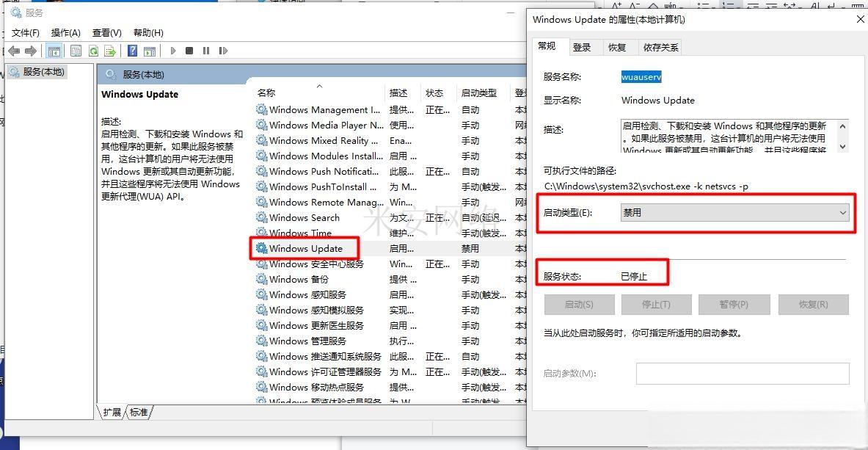Switch to the 恢复 tab in properties dialog
The image size is (868, 450).
pos(616,48)
